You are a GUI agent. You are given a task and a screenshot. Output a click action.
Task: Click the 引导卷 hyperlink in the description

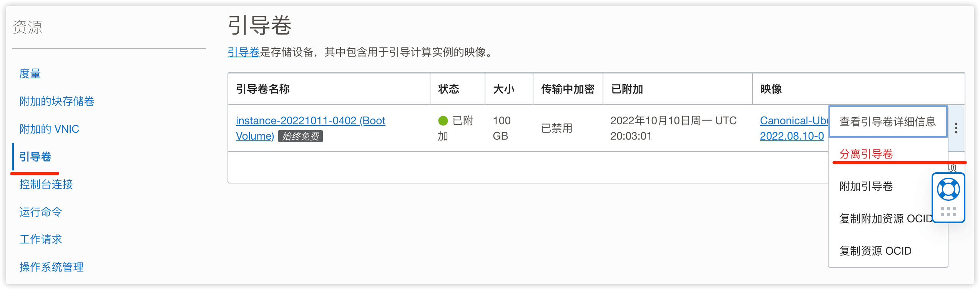pos(243,53)
